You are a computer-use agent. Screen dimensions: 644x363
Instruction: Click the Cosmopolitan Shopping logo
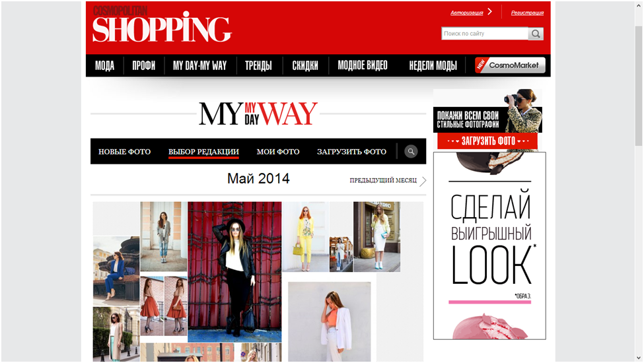click(x=162, y=24)
